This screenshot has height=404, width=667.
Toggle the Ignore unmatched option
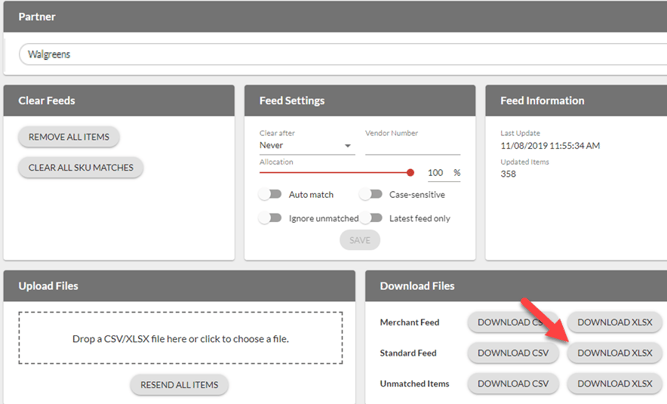[x=270, y=218]
